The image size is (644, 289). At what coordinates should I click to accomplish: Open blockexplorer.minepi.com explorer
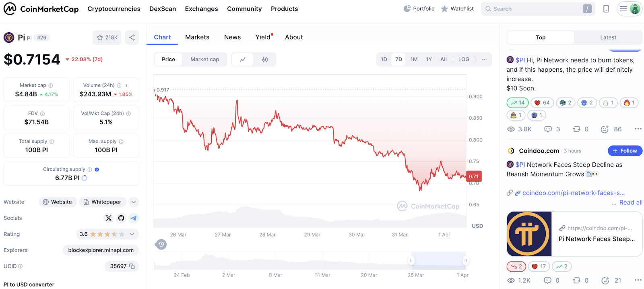coord(101,250)
